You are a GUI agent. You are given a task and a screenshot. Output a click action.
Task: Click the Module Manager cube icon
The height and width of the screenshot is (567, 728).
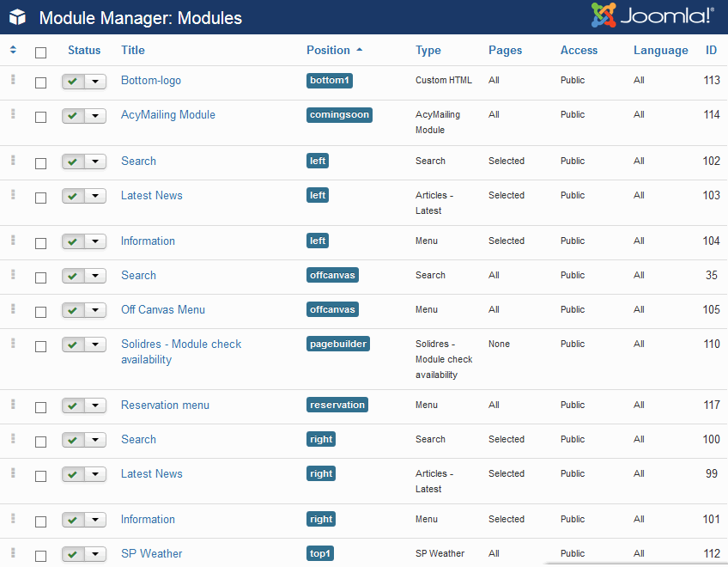[x=17, y=17]
